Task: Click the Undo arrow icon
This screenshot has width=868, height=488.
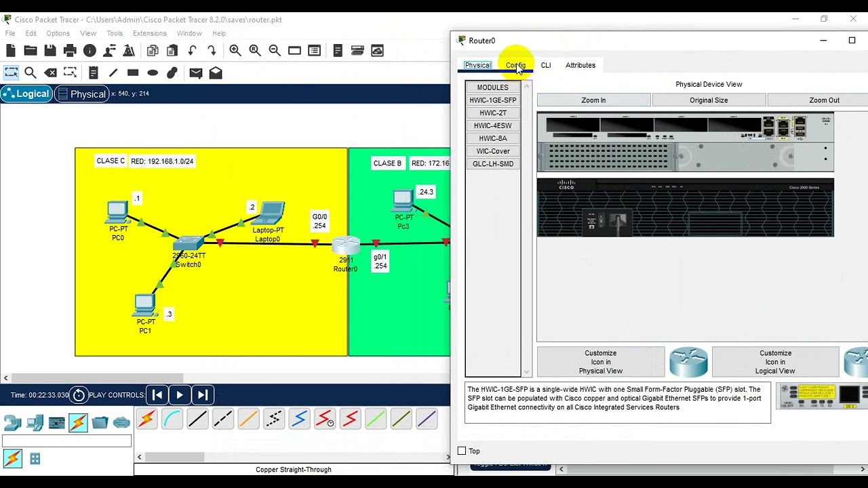Action: (192, 51)
